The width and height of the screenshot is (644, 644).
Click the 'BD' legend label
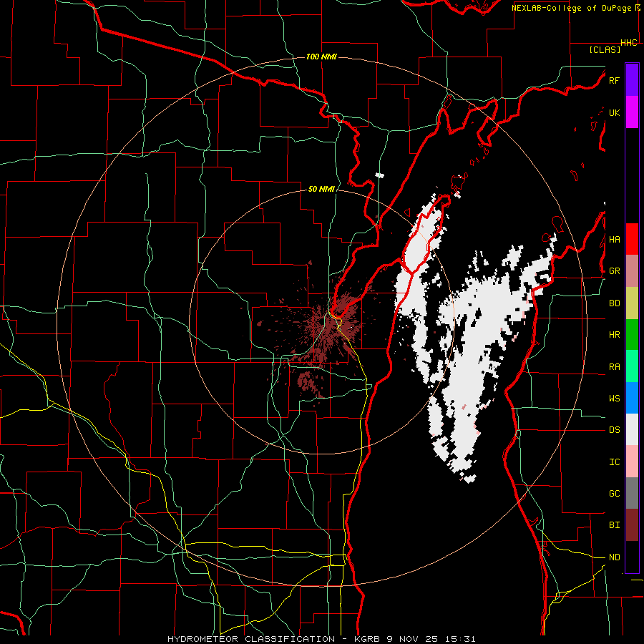(614, 303)
